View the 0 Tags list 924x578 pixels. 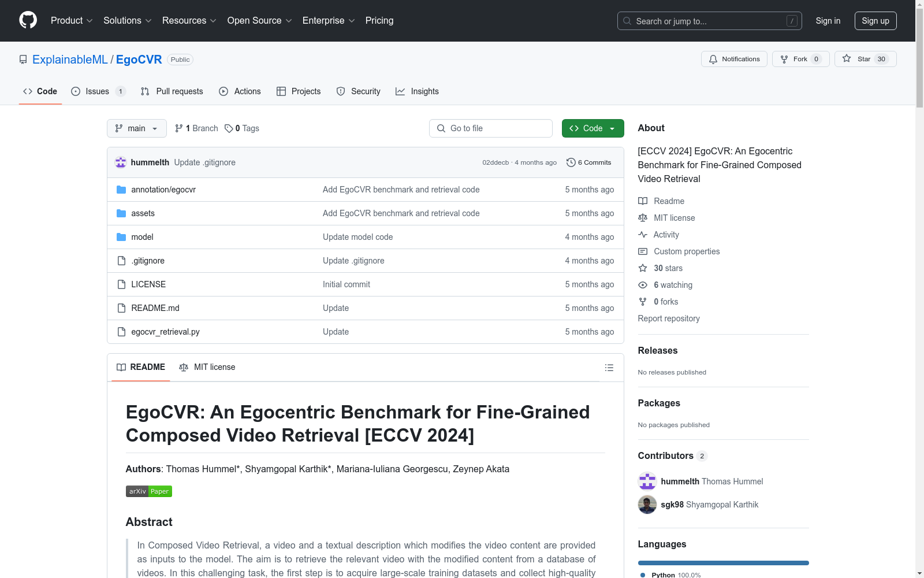(x=242, y=128)
